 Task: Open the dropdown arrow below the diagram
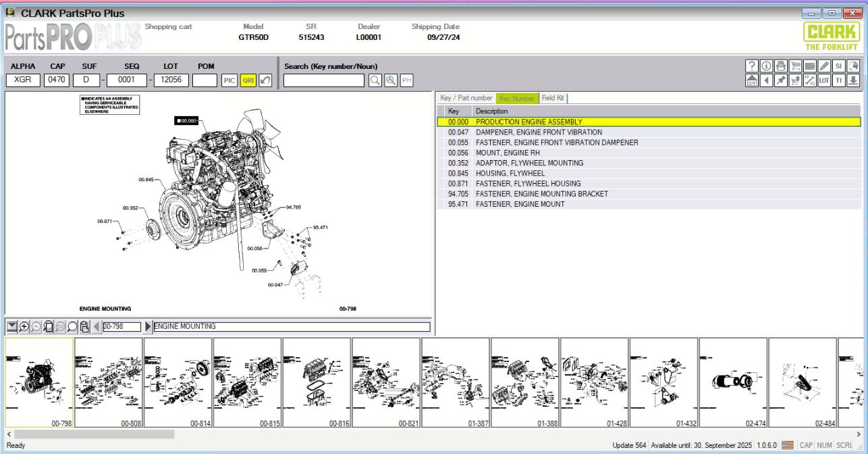[11, 326]
